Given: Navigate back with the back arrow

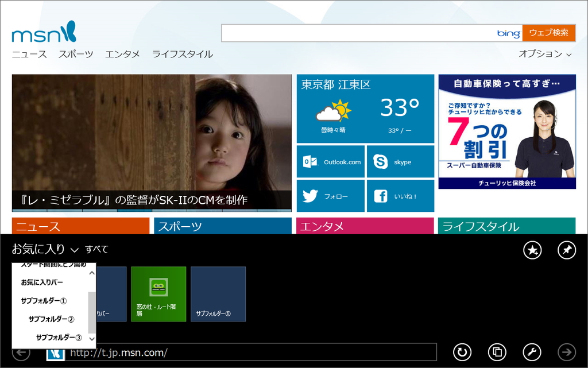Looking at the screenshot, I should point(21,352).
